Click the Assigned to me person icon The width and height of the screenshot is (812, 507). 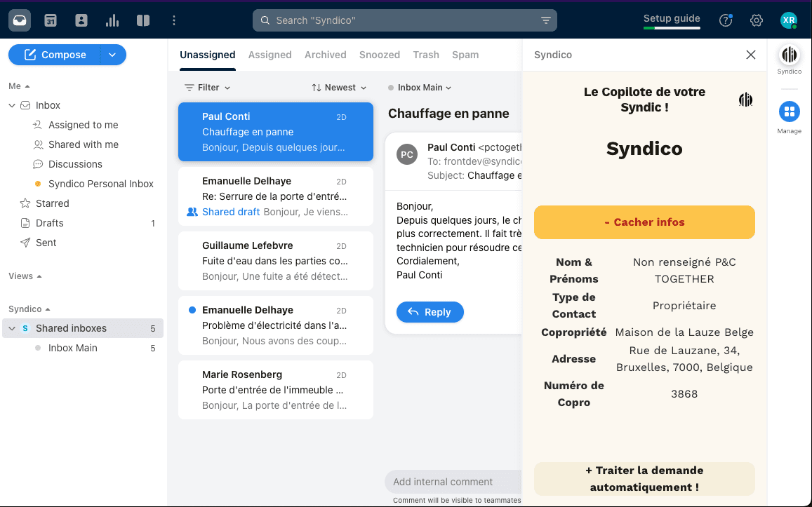tap(38, 125)
